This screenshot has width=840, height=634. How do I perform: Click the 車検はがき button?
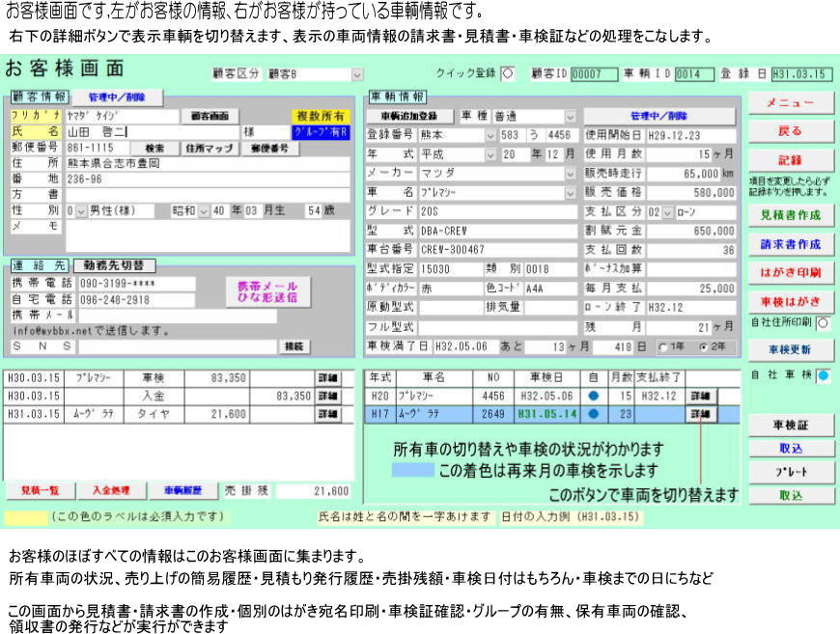(x=791, y=302)
